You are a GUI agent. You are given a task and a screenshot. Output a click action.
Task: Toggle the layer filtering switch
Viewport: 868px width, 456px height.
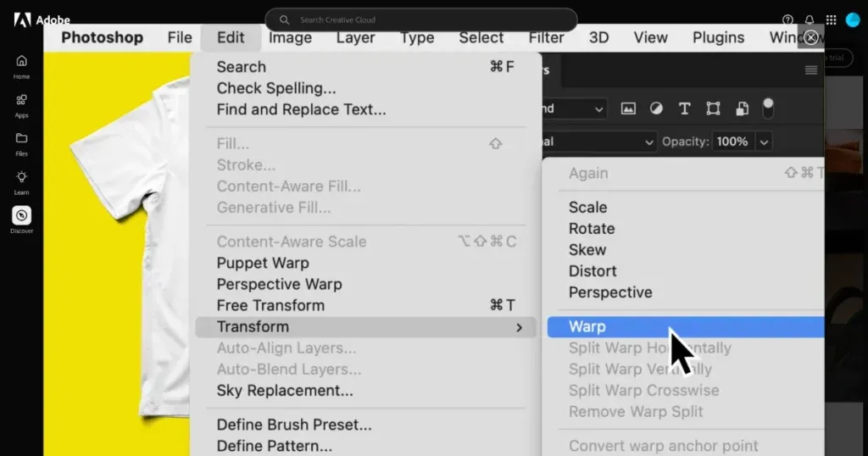[768, 108]
